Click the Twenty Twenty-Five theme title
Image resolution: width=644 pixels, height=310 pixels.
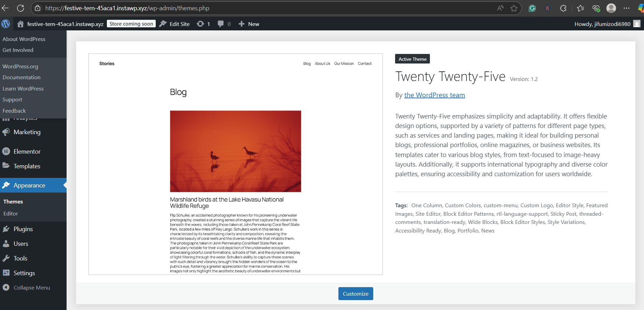pos(450,76)
